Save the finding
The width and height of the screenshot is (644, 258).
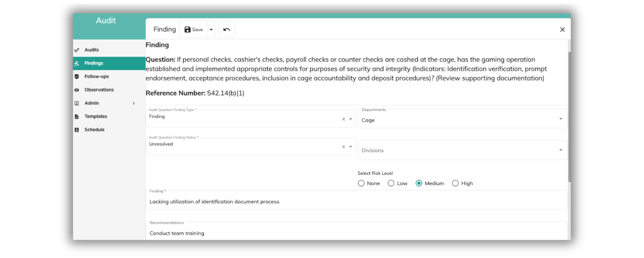pos(194,30)
